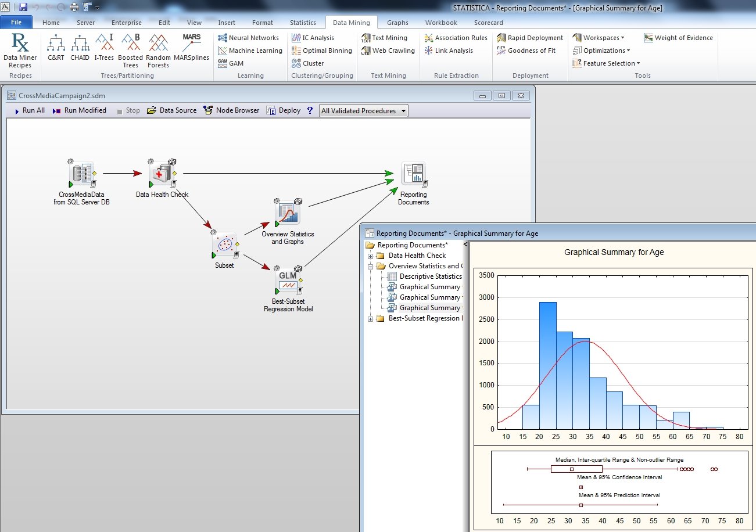Image resolution: width=756 pixels, height=532 pixels.
Task: Select Descriptive Statistics in the tree
Action: pos(430,276)
